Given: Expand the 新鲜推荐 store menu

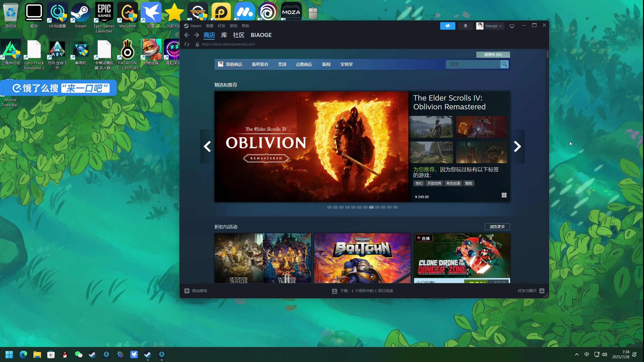Looking at the screenshot, I should click(260, 64).
